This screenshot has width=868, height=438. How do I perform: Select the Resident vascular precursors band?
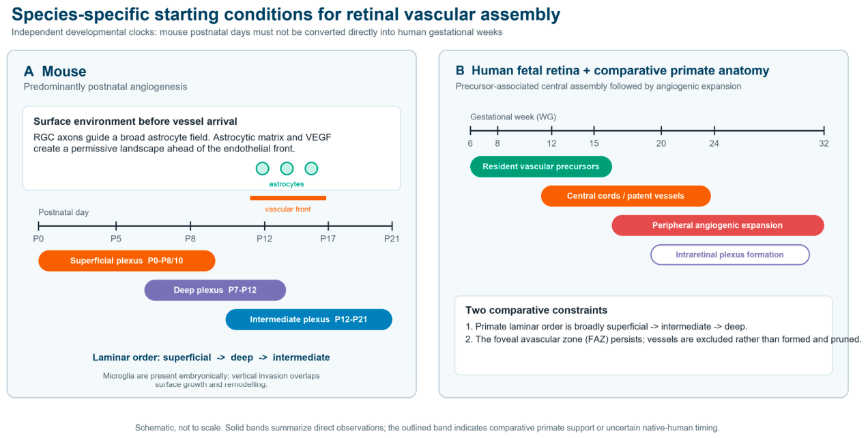click(x=541, y=166)
